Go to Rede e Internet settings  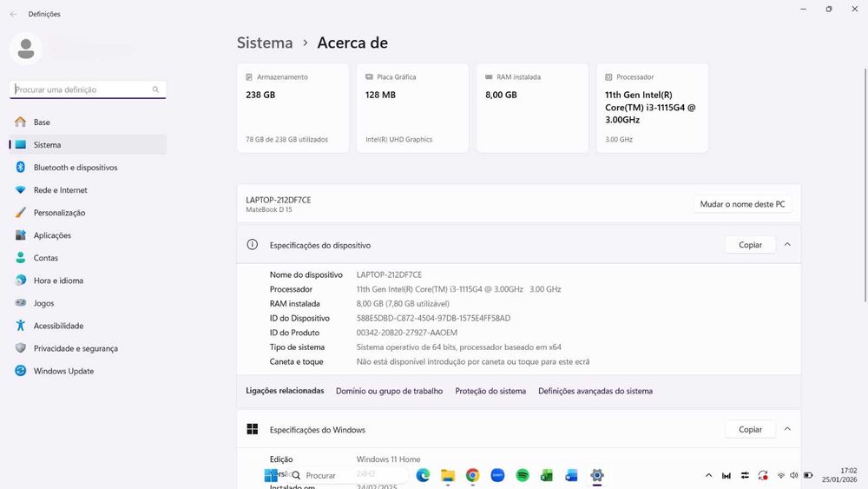[88, 190]
